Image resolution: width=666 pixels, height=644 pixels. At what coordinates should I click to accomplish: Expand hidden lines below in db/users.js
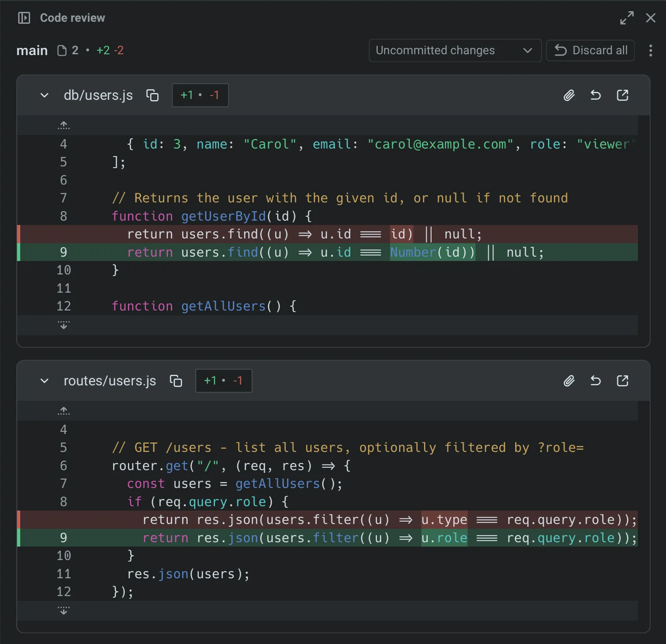pyautogui.click(x=64, y=325)
